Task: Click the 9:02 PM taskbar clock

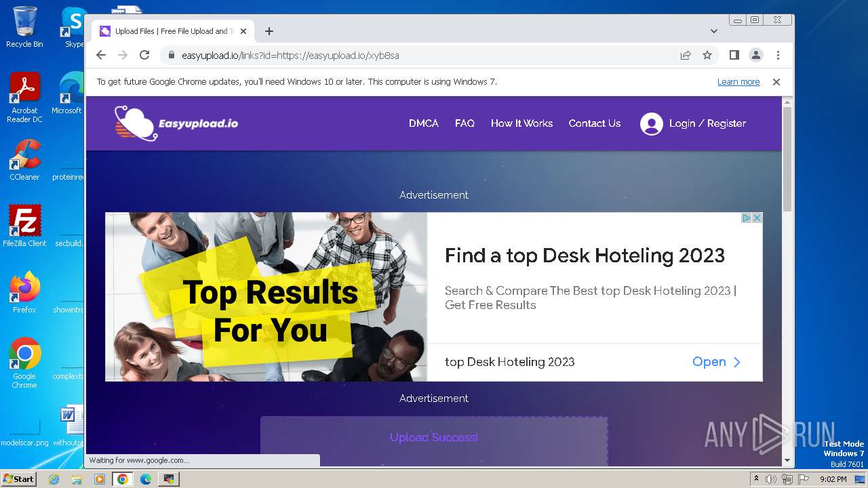Action: click(x=833, y=479)
